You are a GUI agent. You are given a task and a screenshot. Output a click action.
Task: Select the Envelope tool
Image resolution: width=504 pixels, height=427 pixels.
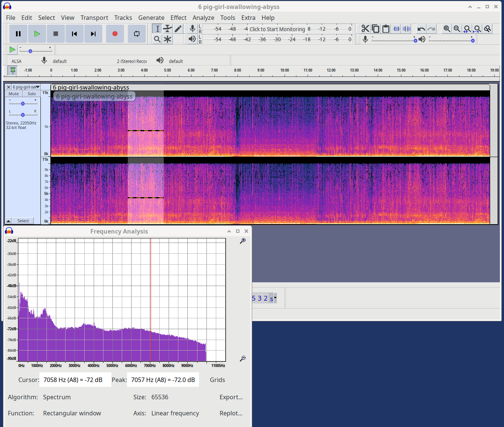coord(168,29)
